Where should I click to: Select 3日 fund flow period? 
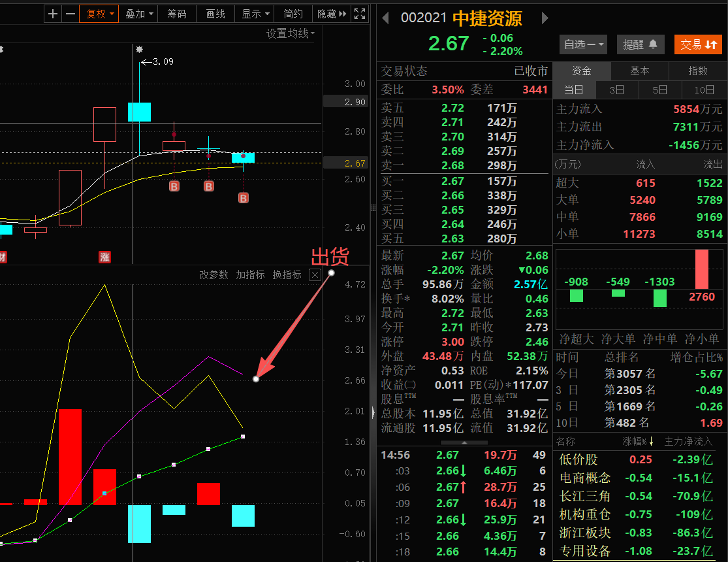coord(617,90)
